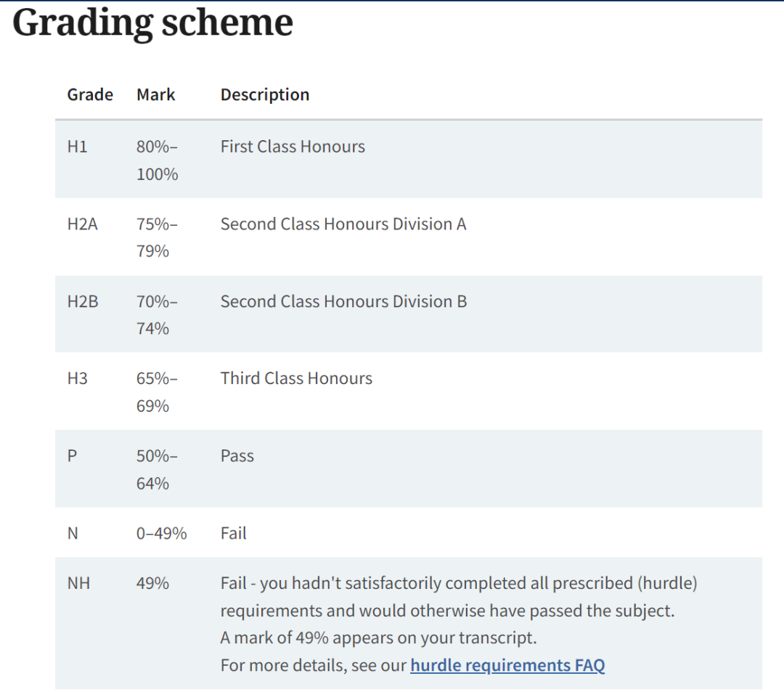Click the 75%–79% mark range
Viewport: 784px width, 692px height.
[x=157, y=237]
